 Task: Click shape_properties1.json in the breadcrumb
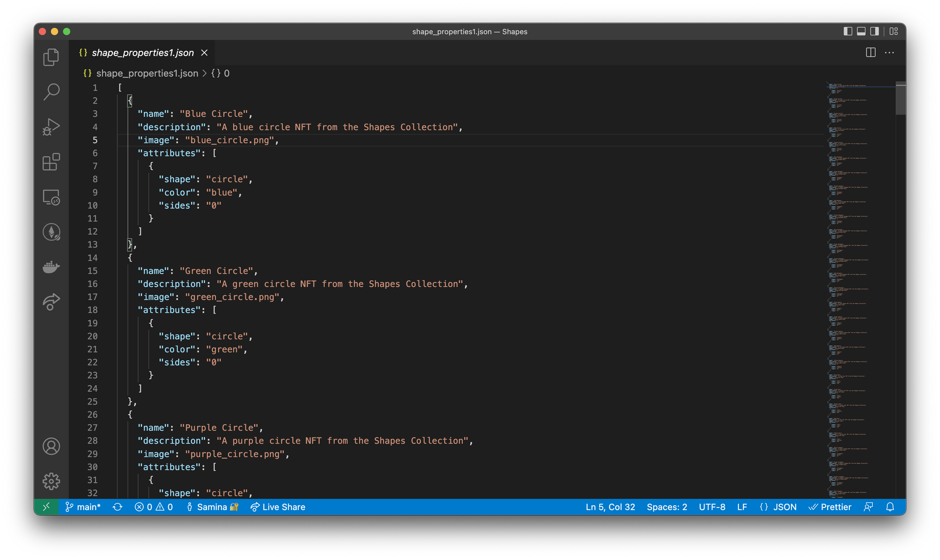point(147,73)
